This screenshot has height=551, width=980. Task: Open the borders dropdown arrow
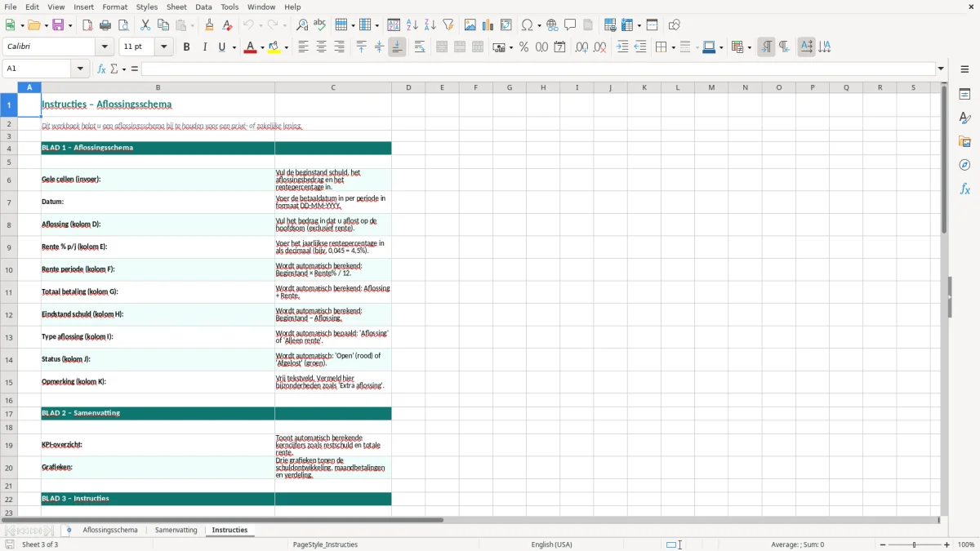[x=672, y=47]
